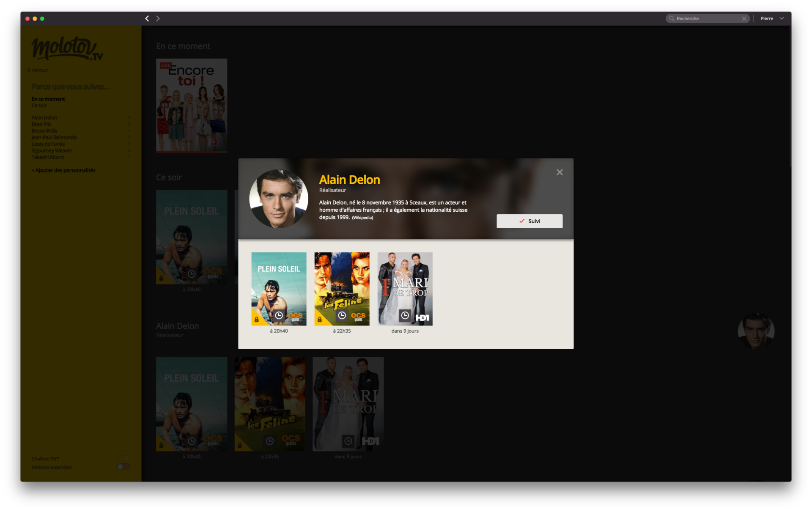Go back with the left navigation arrow
Screen dimensions: 812x511
[x=147, y=19]
